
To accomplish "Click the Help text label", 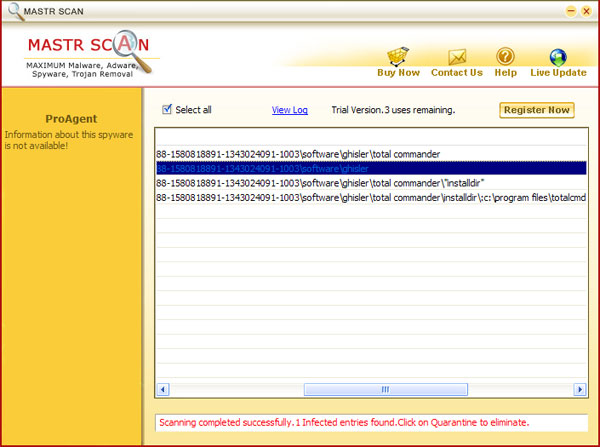I will (x=505, y=73).
